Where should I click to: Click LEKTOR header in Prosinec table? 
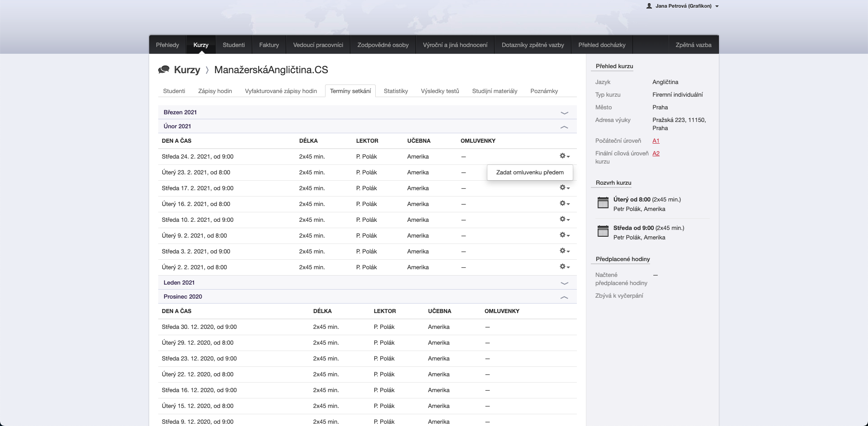click(385, 311)
